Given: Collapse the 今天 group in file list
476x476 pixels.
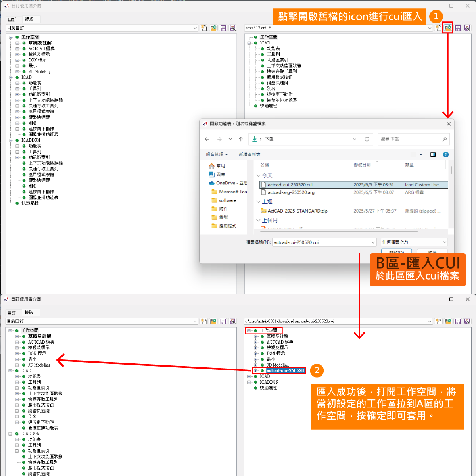Looking at the screenshot, I should point(259,175).
